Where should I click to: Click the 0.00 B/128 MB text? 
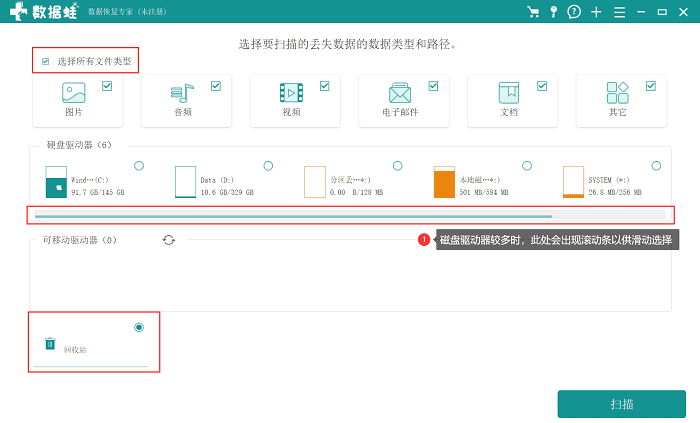(x=356, y=192)
